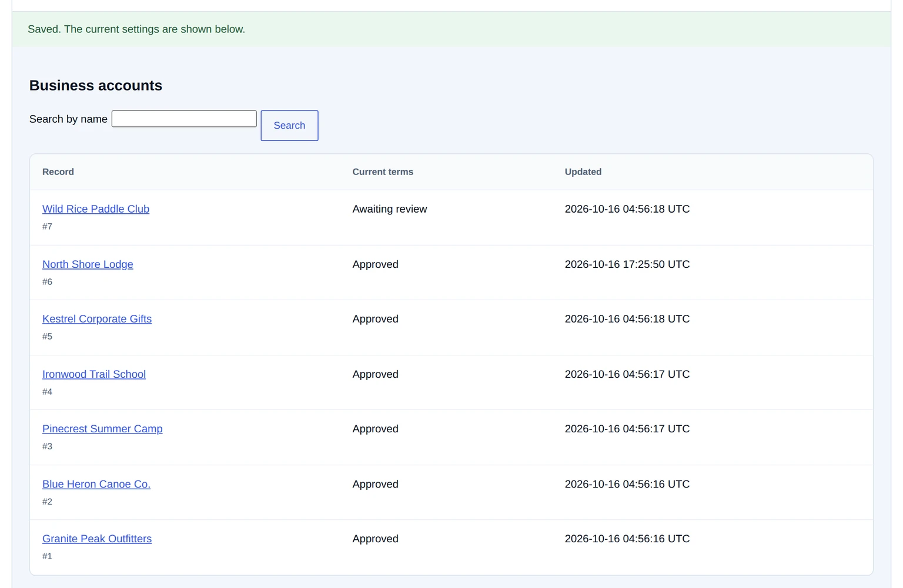Viewport: 903px width, 588px height.
Task: Select the timestamp '2026-10-16 17:25:50 UTC'
Action: [x=627, y=264]
